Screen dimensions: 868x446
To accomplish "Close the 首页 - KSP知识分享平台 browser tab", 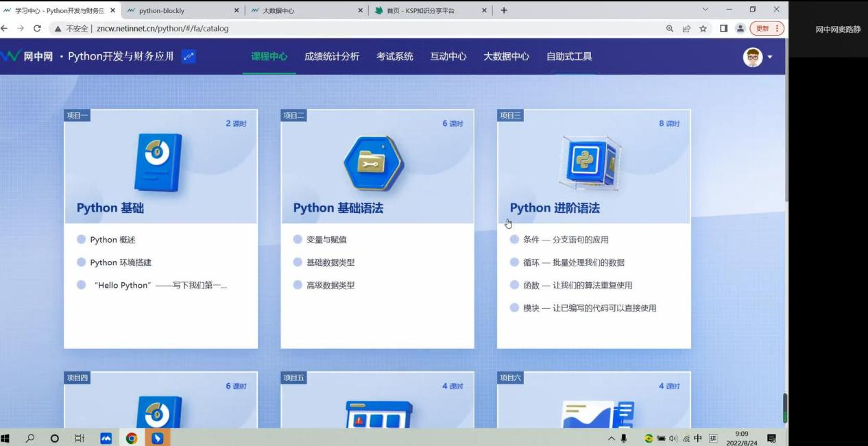I will [x=484, y=10].
